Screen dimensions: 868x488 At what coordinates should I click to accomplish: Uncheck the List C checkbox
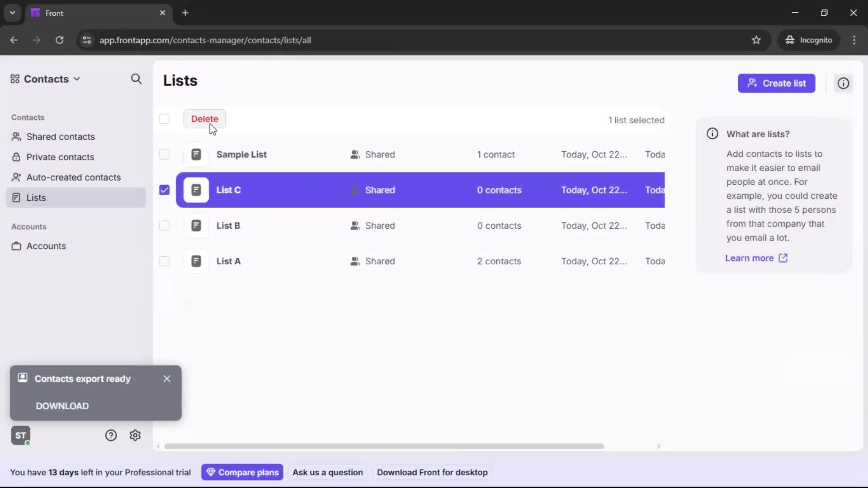click(x=164, y=190)
